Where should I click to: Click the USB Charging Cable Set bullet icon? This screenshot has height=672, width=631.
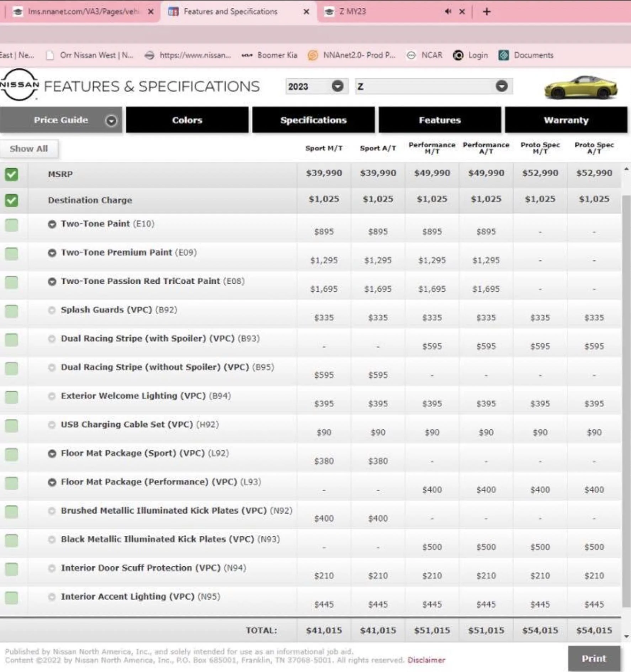(x=52, y=425)
